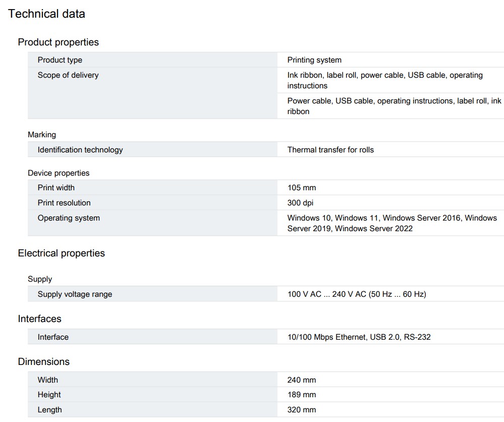
Task: Click the Dimensions section heading
Action: (x=44, y=362)
